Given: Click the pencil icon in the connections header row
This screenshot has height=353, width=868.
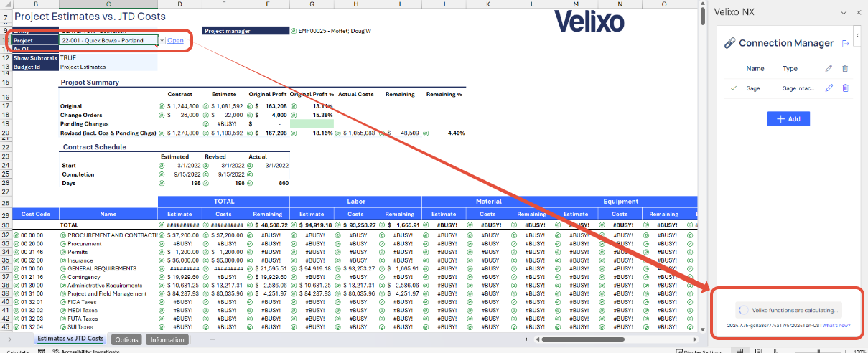Looking at the screenshot, I should pyautogui.click(x=829, y=69).
